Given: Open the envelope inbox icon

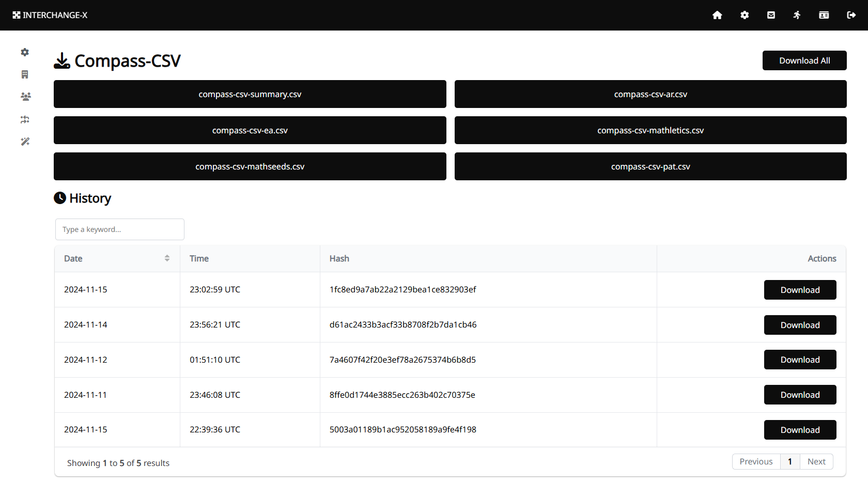Looking at the screenshot, I should 771,15.
